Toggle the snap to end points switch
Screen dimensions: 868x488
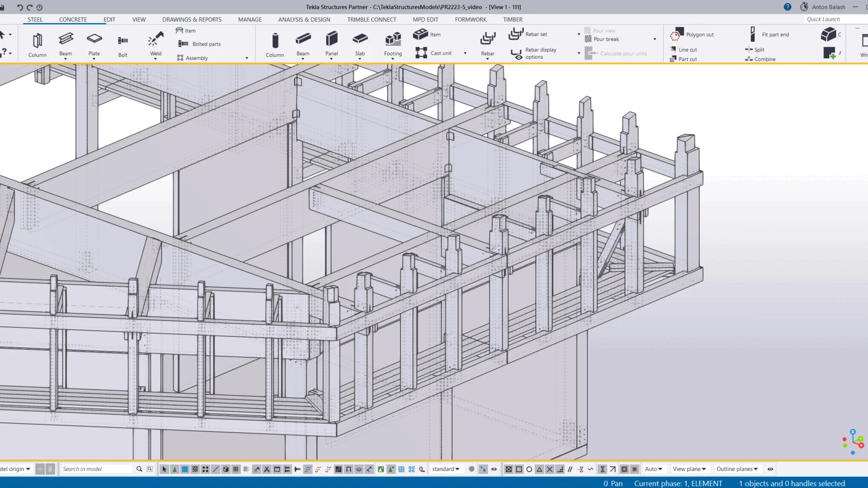click(x=519, y=469)
